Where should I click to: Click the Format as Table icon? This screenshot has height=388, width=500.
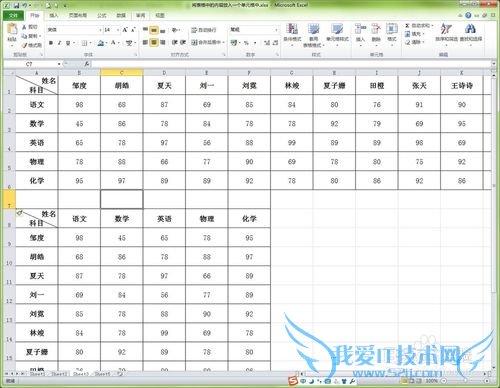pyautogui.click(x=313, y=29)
